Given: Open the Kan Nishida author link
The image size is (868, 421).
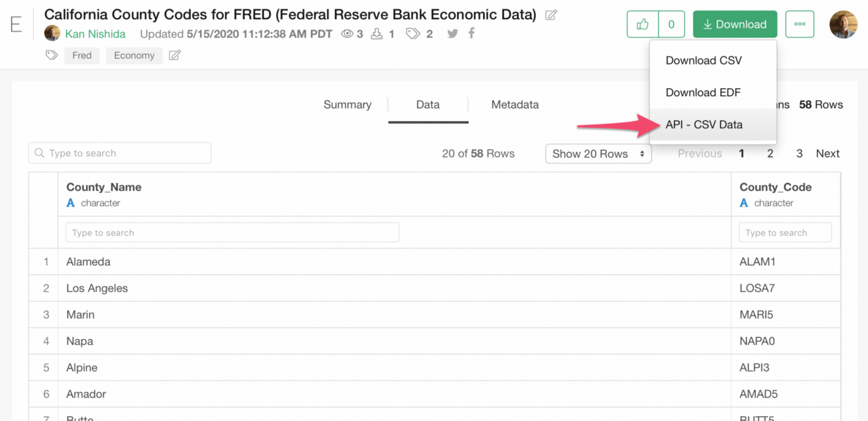Looking at the screenshot, I should pos(95,34).
